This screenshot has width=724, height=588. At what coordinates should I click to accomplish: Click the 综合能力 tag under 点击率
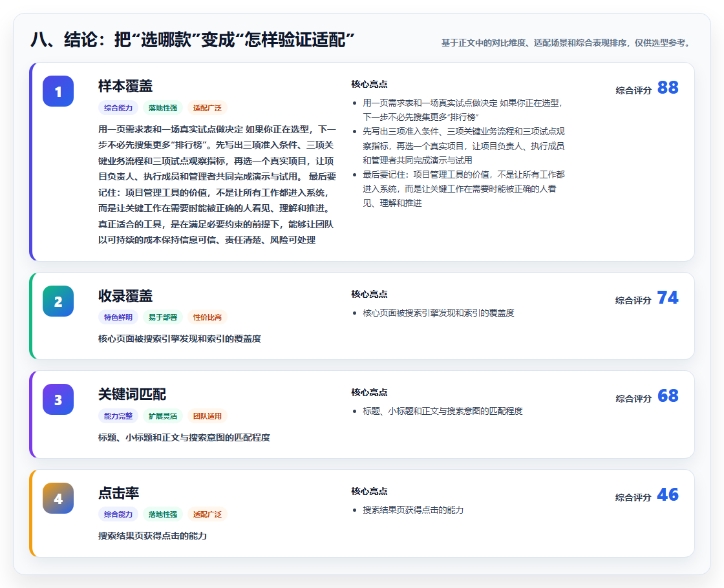click(x=118, y=514)
